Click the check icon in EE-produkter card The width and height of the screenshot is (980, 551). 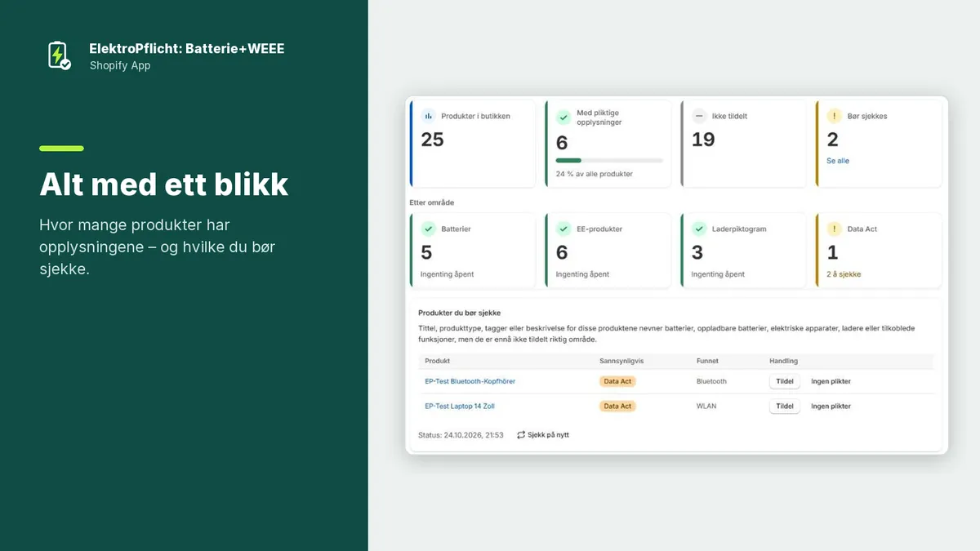[x=563, y=229]
